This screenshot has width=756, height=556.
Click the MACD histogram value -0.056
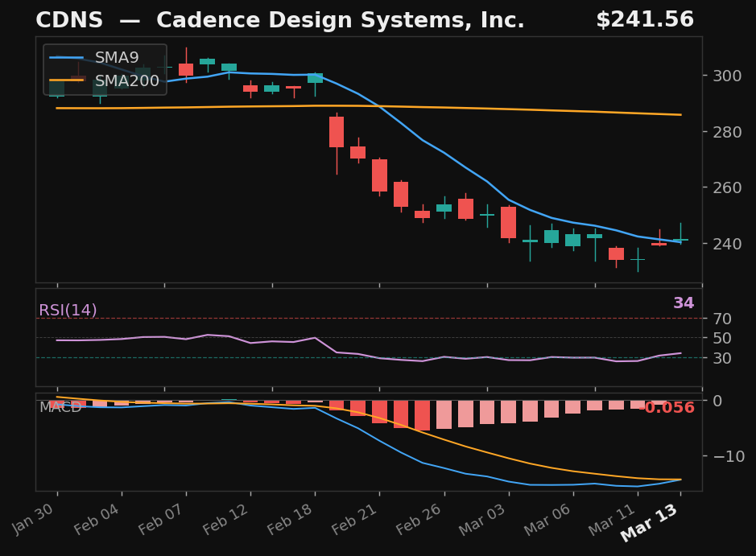667,408
